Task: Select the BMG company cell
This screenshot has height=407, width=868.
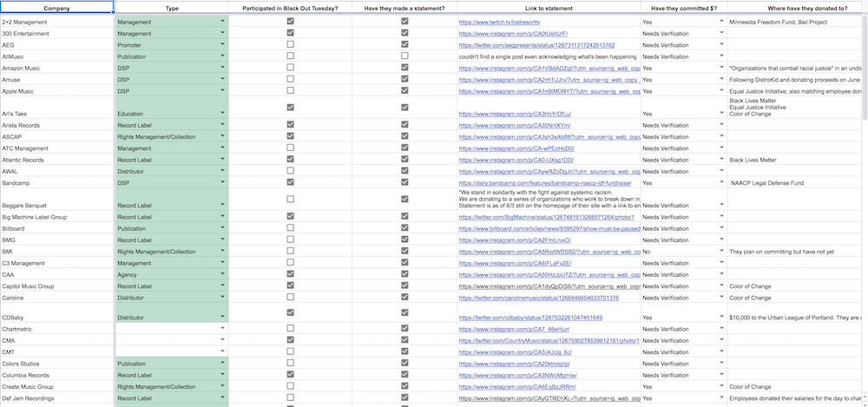Action: click(57, 240)
